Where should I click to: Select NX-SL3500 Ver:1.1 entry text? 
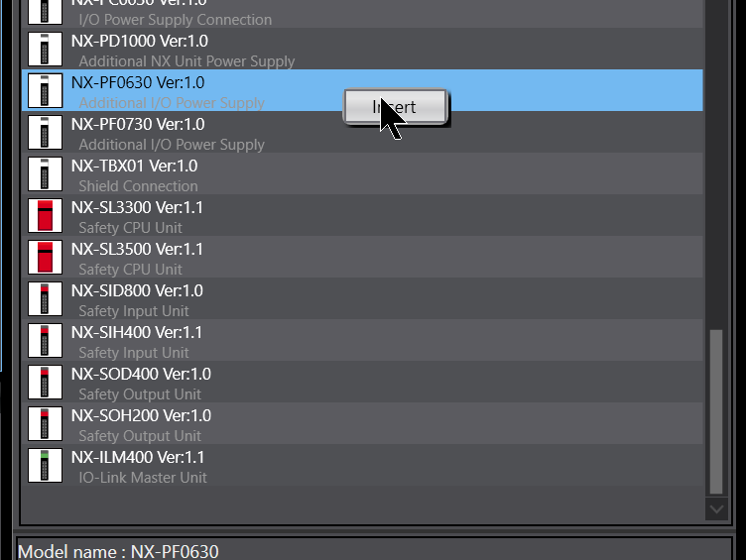[x=137, y=249]
